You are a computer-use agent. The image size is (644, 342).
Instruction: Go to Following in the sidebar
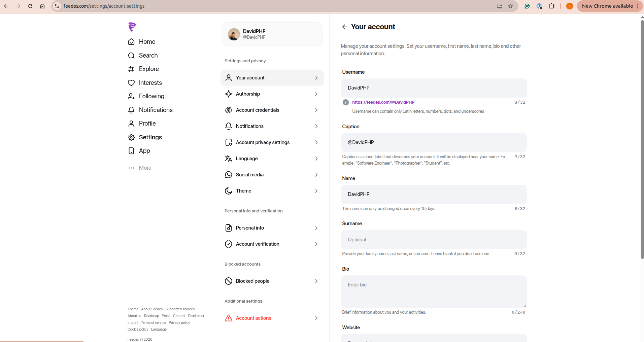click(151, 96)
